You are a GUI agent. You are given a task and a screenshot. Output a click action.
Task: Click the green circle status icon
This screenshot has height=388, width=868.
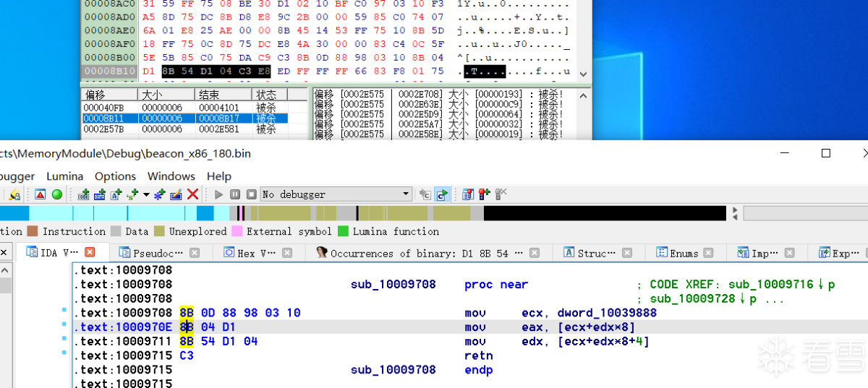pyautogui.click(x=56, y=194)
